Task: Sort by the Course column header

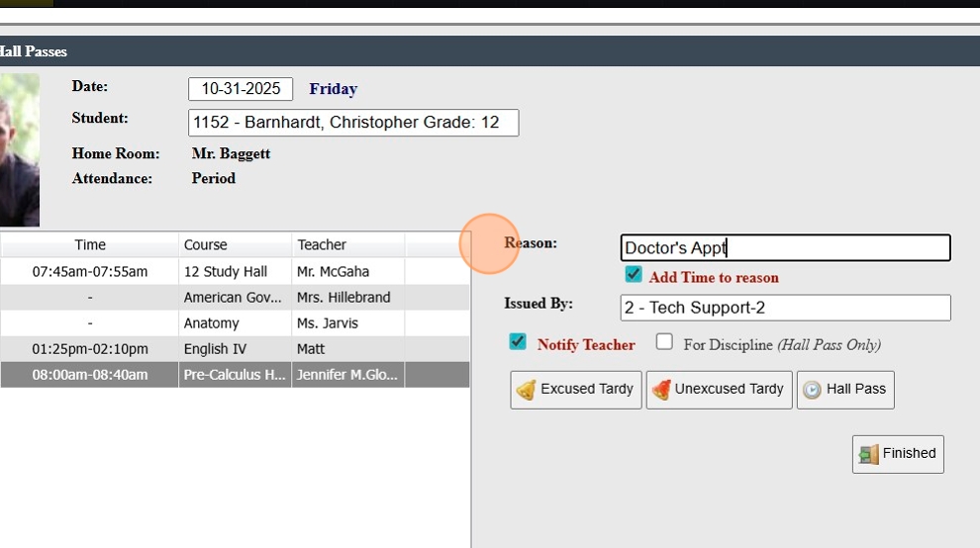Action: coord(235,245)
